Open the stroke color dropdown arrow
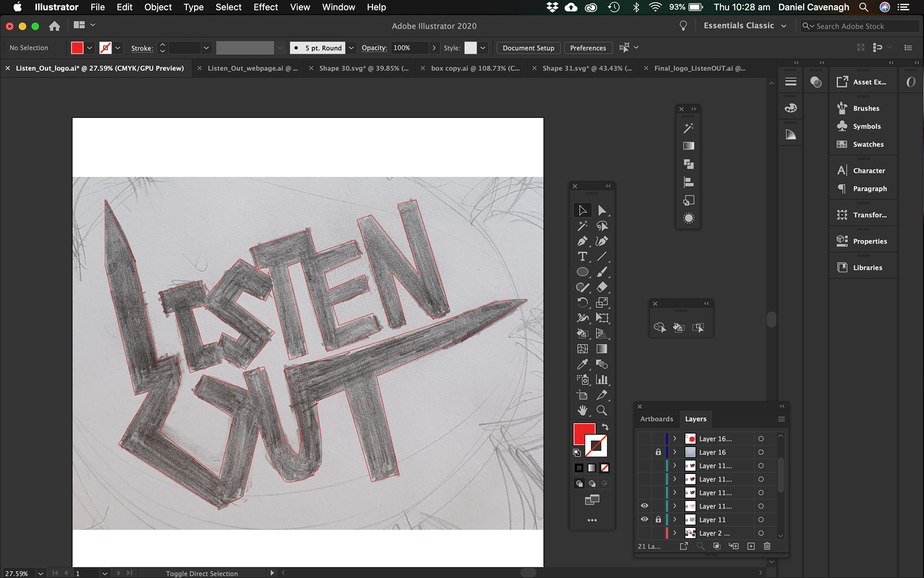 pyautogui.click(x=118, y=48)
